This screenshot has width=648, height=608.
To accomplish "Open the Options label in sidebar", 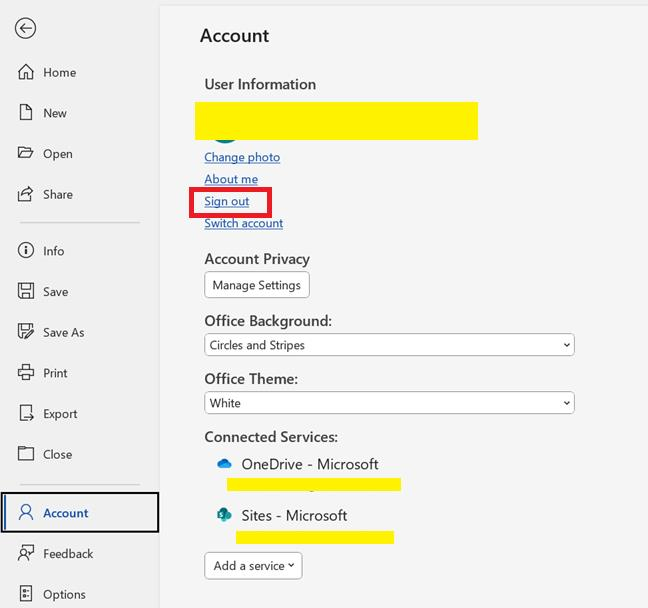I will (64, 594).
